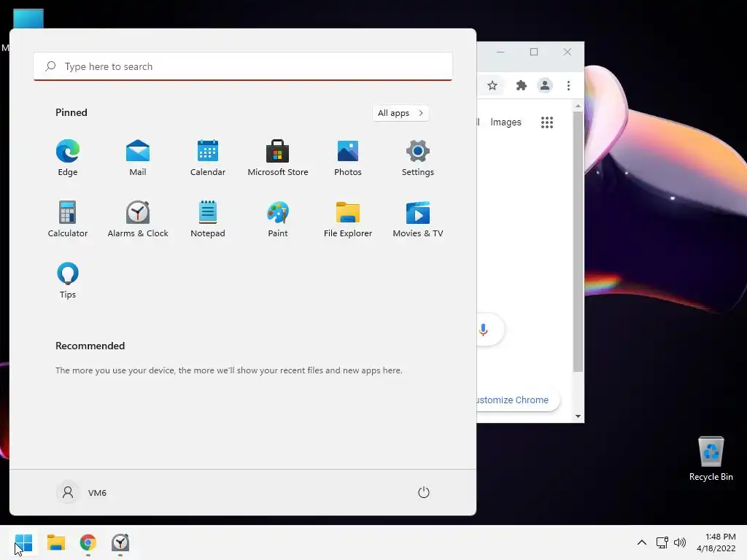Open Alarms & Clock from the taskbar
This screenshot has width=747, height=560.
click(120, 542)
